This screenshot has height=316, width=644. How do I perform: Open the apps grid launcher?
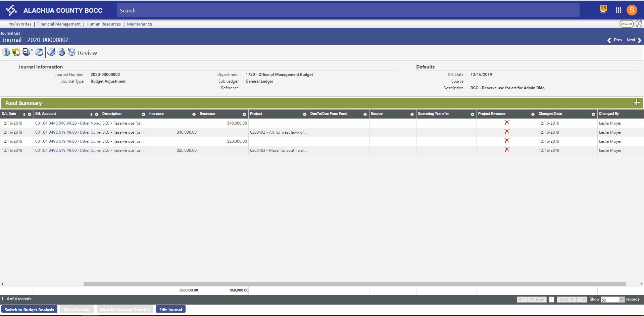618,10
